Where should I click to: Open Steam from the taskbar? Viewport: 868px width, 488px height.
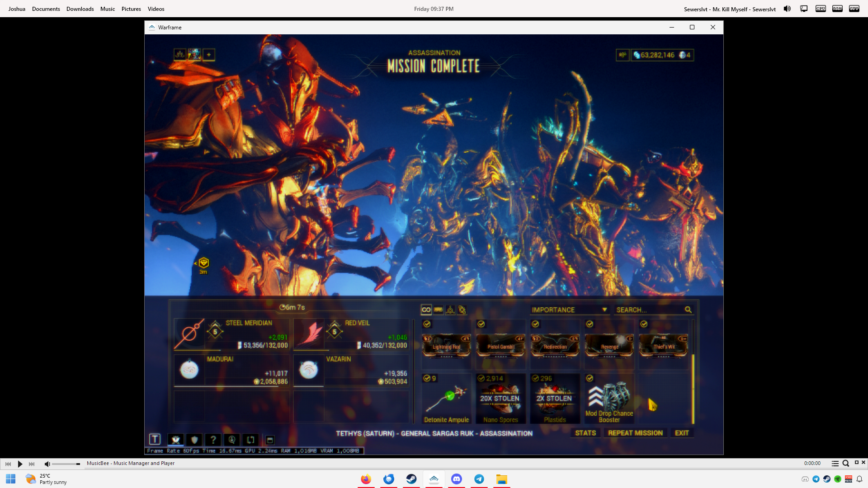pyautogui.click(x=411, y=479)
